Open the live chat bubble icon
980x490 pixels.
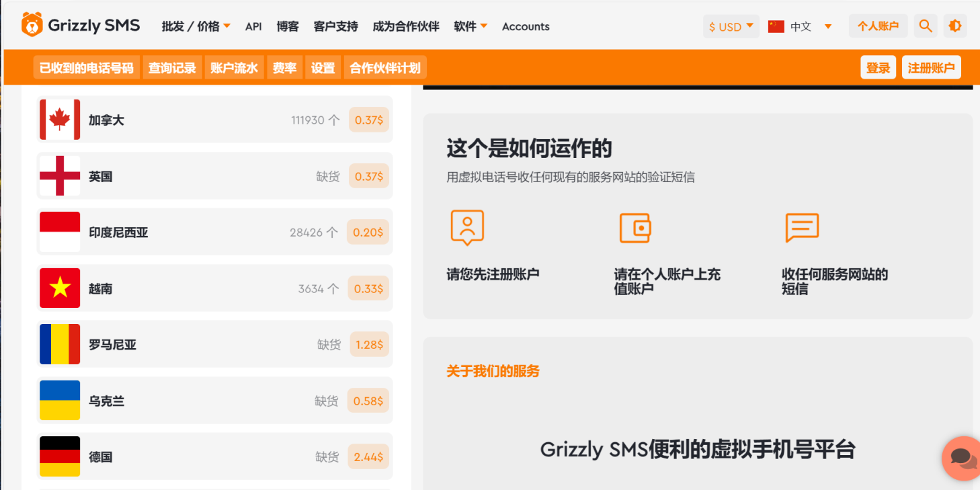[963, 458]
